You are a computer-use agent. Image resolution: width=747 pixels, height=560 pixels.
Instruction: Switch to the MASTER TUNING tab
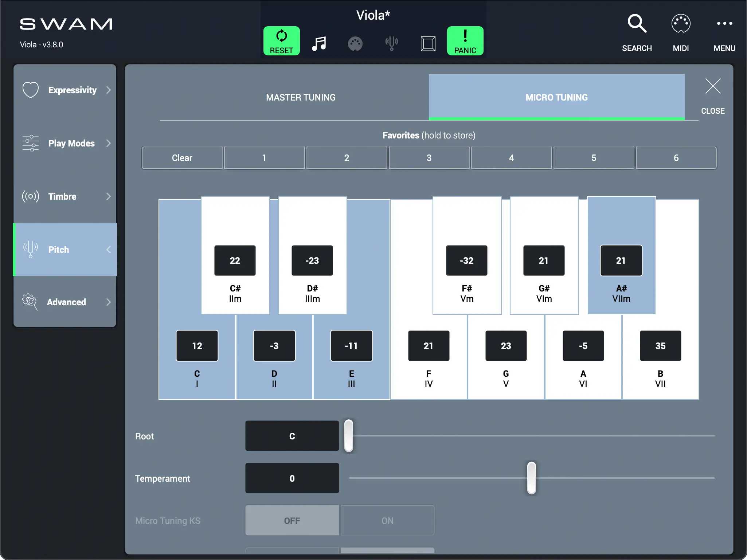pyautogui.click(x=301, y=97)
